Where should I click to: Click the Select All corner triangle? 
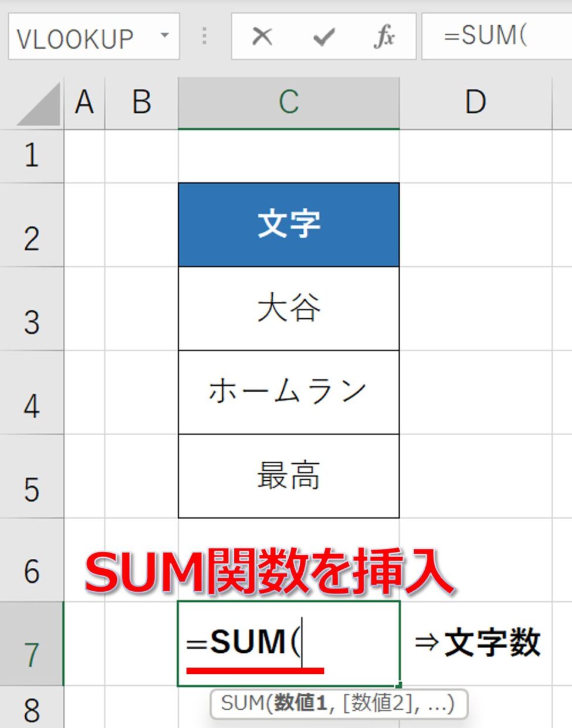(39, 104)
